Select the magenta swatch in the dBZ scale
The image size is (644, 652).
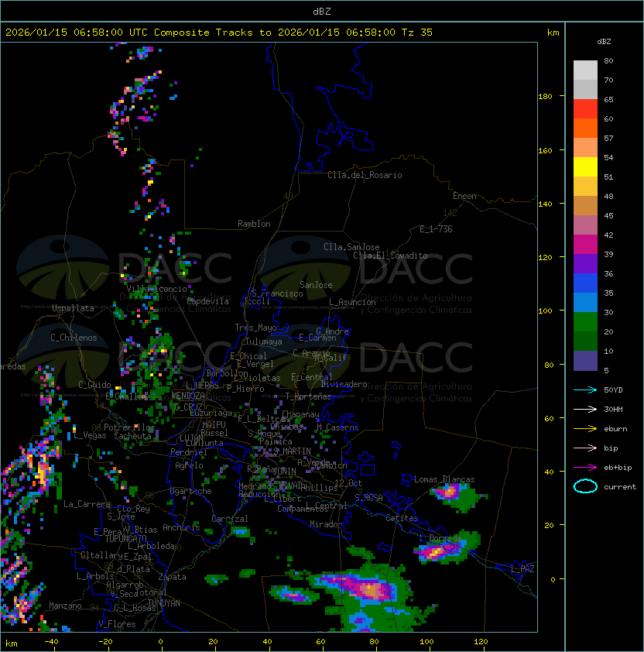pos(585,245)
